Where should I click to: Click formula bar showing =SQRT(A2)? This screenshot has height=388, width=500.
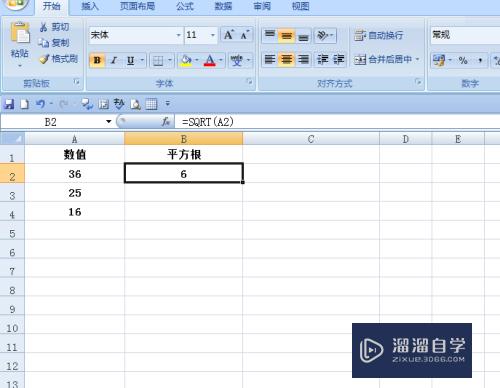[337, 122]
